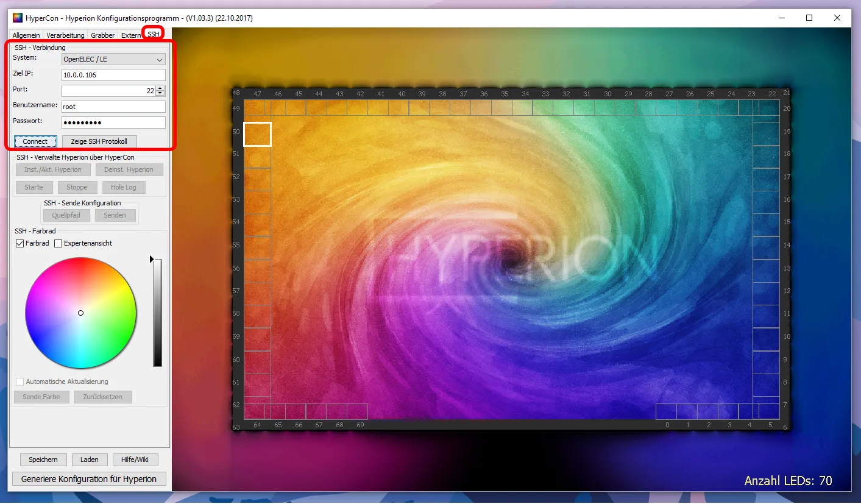Screen dimensions: 861x504
Task: Click the Speichern button
Action: click(43, 460)
